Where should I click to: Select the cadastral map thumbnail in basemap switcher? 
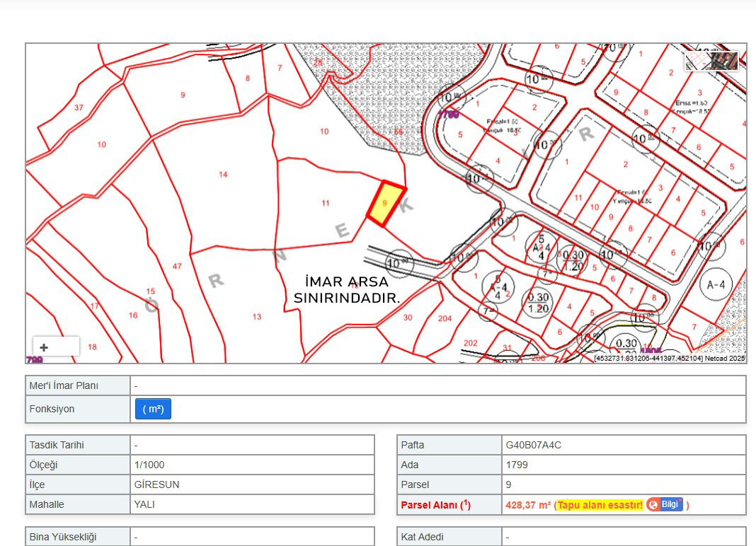(x=697, y=62)
